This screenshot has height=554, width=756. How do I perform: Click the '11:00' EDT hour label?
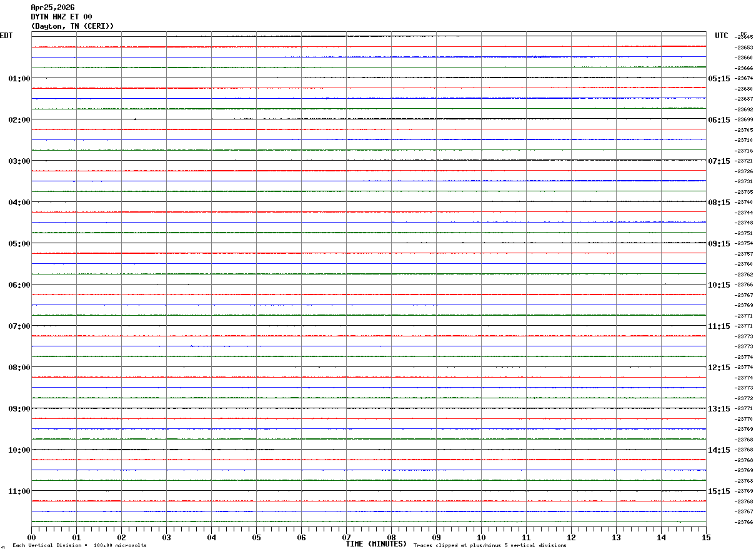pyautogui.click(x=19, y=491)
